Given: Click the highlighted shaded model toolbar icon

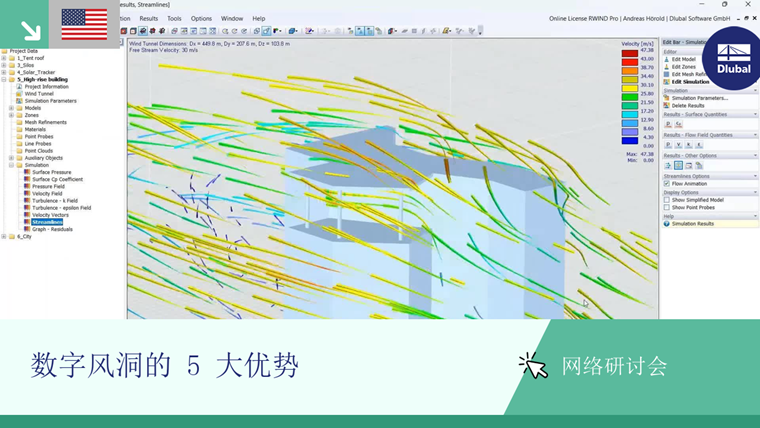Looking at the screenshot, I should pos(143,31).
